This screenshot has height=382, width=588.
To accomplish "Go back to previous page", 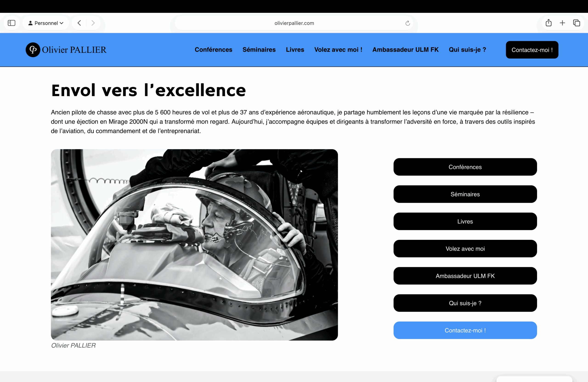I will click(x=79, y=23).
